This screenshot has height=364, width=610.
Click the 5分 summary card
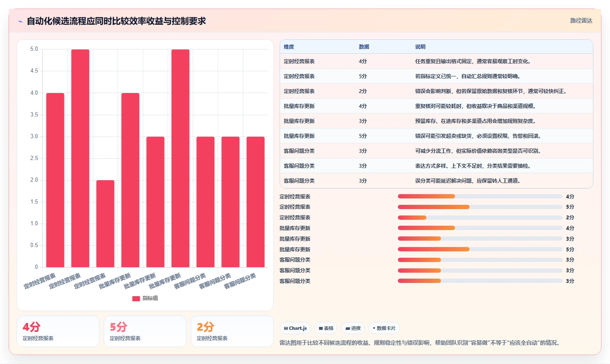145,331
